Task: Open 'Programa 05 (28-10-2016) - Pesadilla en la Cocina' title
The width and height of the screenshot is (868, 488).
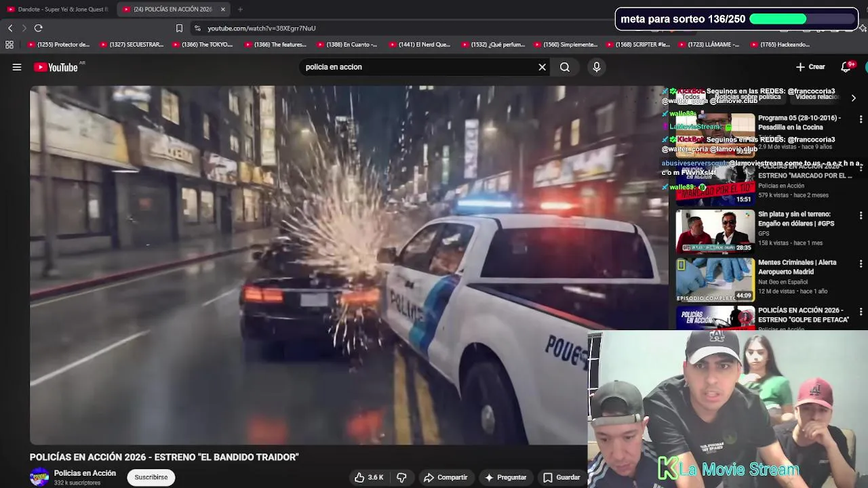Action: pos(800,123)
